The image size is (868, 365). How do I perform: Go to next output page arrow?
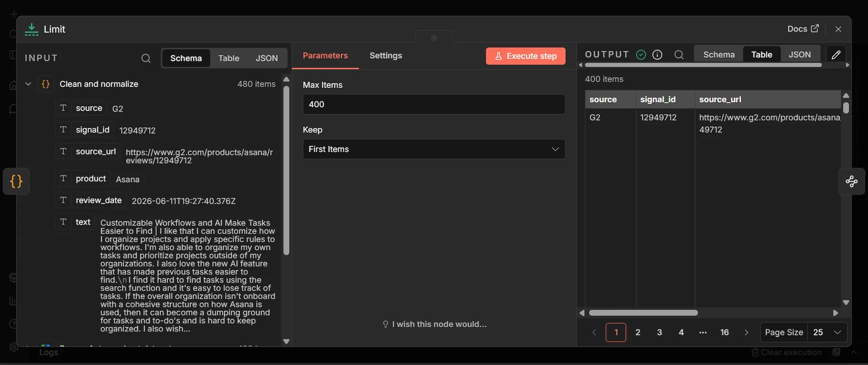(x=746, y=332)
